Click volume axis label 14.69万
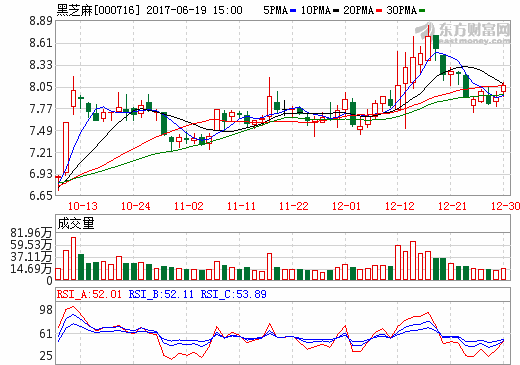This screenshot has width=520, height=365. (31, 269)
